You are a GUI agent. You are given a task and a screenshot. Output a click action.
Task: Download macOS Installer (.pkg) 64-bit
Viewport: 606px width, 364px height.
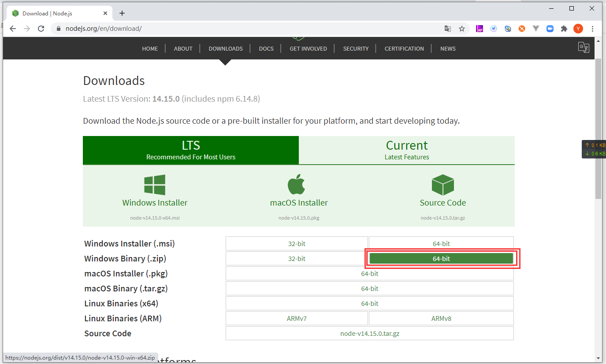tap(370, 273)
